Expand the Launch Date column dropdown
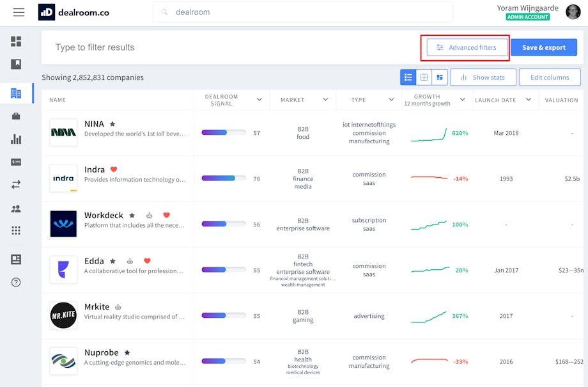588x387 pixels. coord(529,100)
